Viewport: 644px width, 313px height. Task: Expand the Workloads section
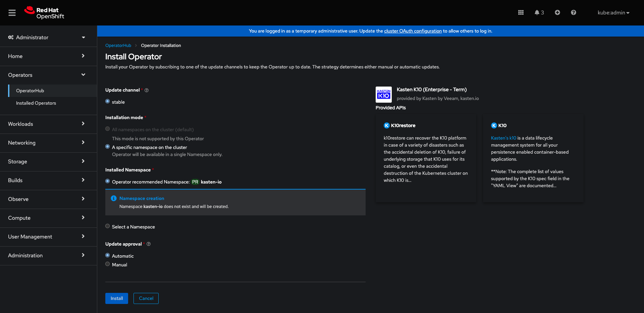coord(48,124)
